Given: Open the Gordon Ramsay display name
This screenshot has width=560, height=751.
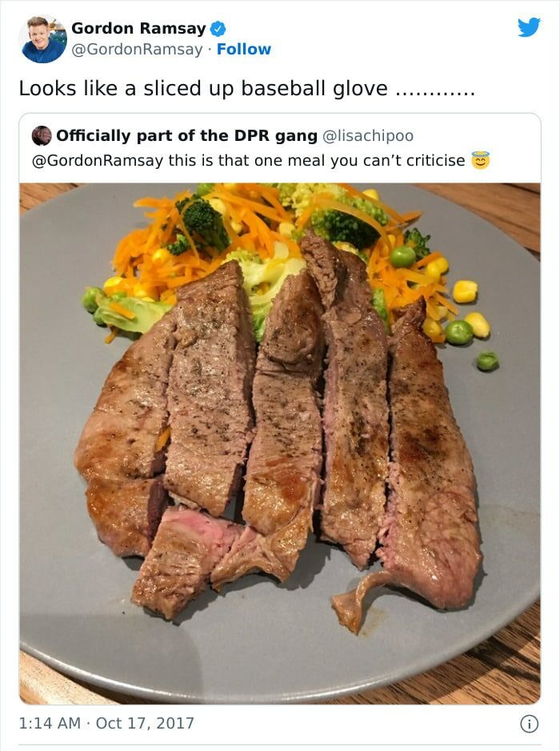Looking at the screenshot, I should coord(138,28).
